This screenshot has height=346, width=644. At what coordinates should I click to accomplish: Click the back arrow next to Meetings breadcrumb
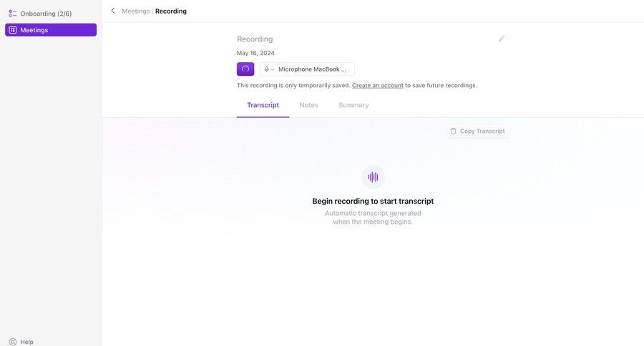[x=112, y=11]
